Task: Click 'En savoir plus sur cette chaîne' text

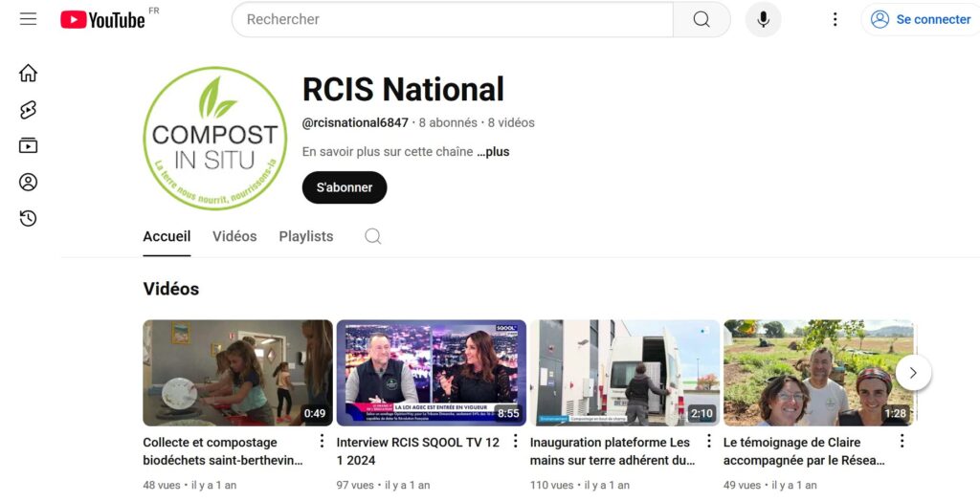Action: click(388, 152)
